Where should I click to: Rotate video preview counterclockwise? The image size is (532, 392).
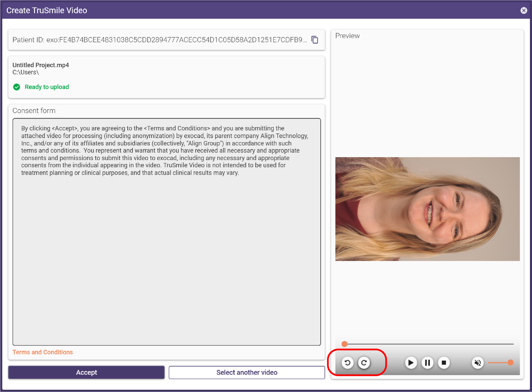(348, 363)
